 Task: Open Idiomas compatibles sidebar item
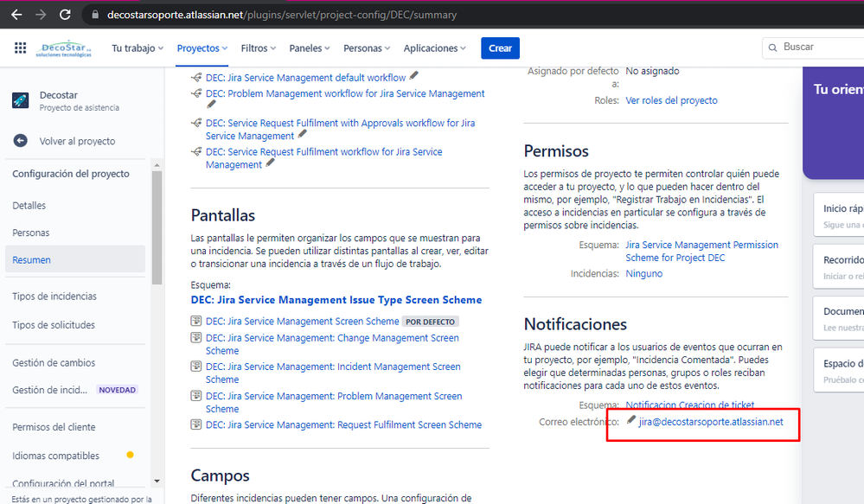(55, 456)
